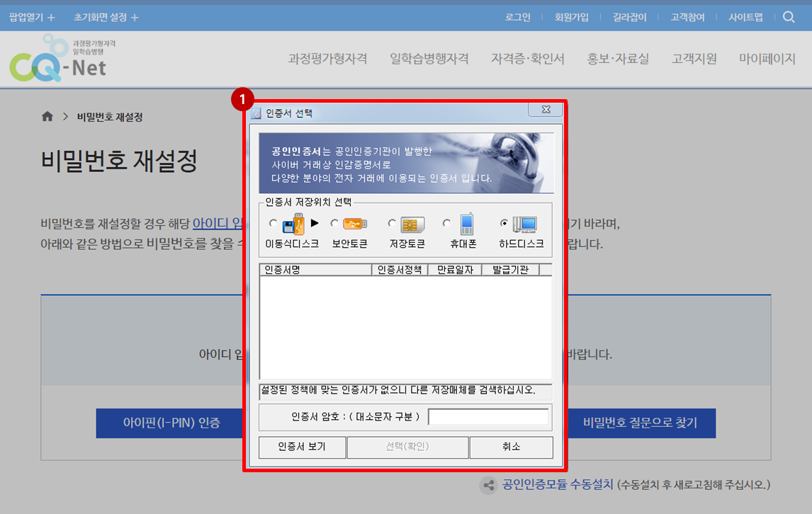Image resolution: width=812 pixels, height=514 pixels.
Task: Open the 고객지원 menu
Action: click(694, 59)
